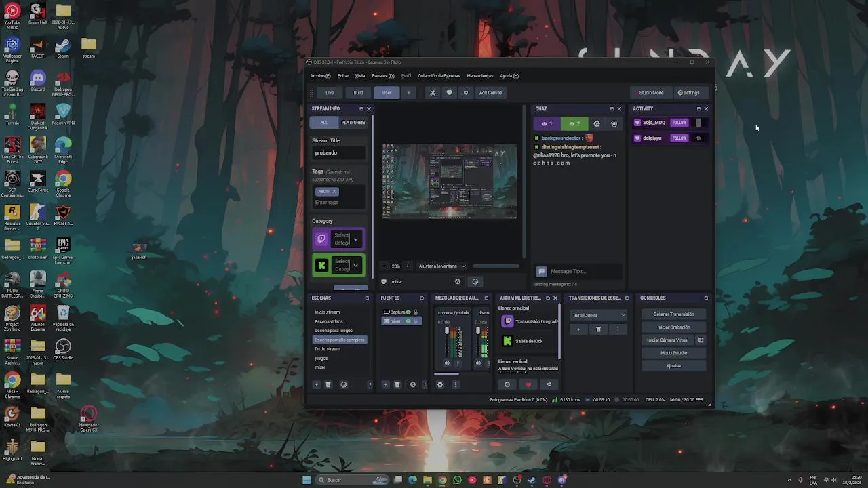Image resolution: width=868 pixels, height=488 pixels.
Task: Click the Iniciar Grabación button
Action: coord(673,327)
